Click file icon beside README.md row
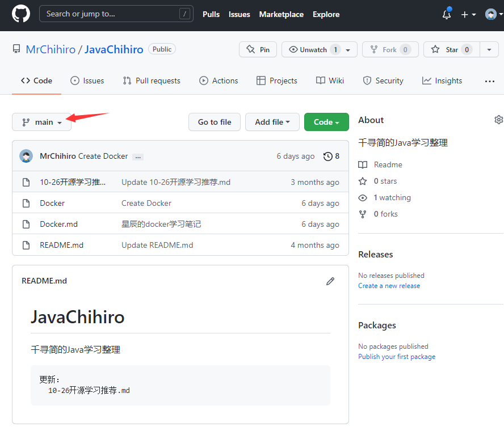This screenshot has width=504, height=427. [26, 245]
